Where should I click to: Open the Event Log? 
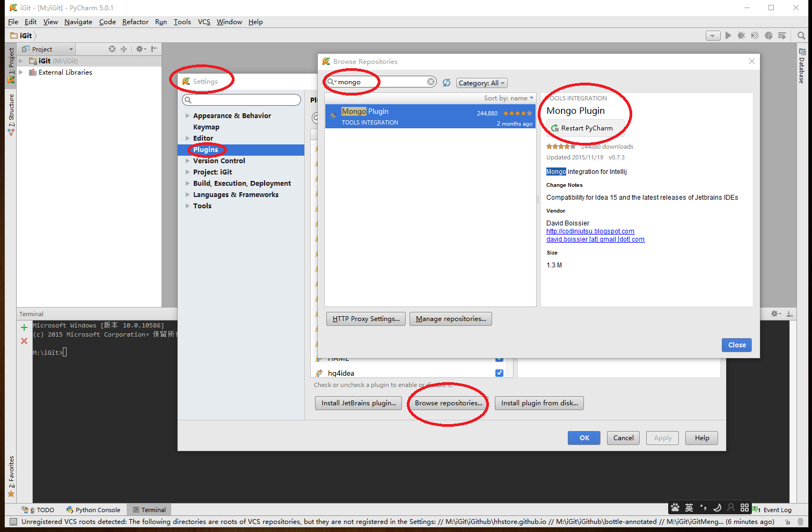(773, 510)
